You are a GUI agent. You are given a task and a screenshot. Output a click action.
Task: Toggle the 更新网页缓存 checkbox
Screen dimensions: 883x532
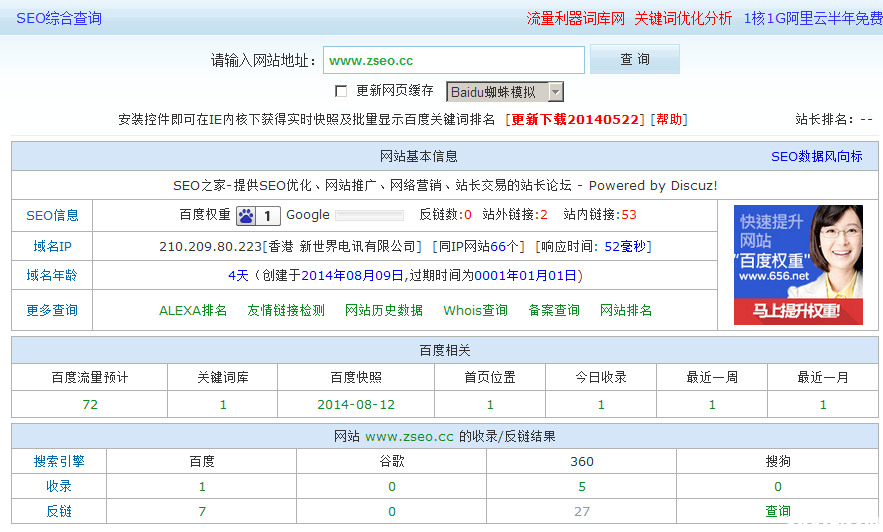(x=341, y=91)
